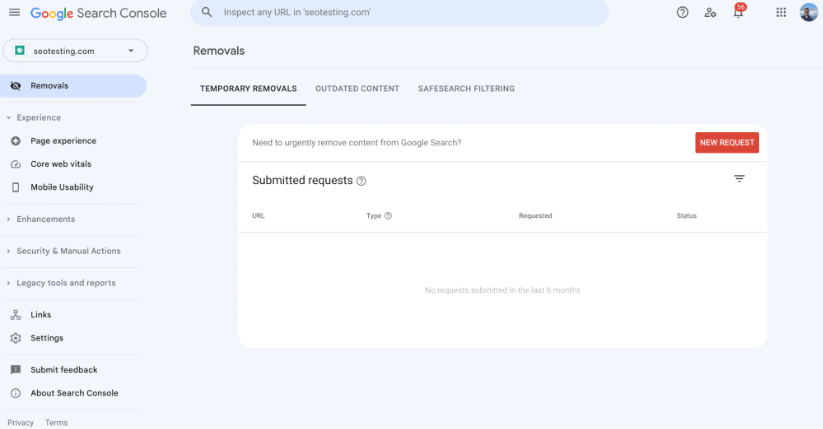
Task: Open Mobile Usability report
Action: tap(62, 187)
